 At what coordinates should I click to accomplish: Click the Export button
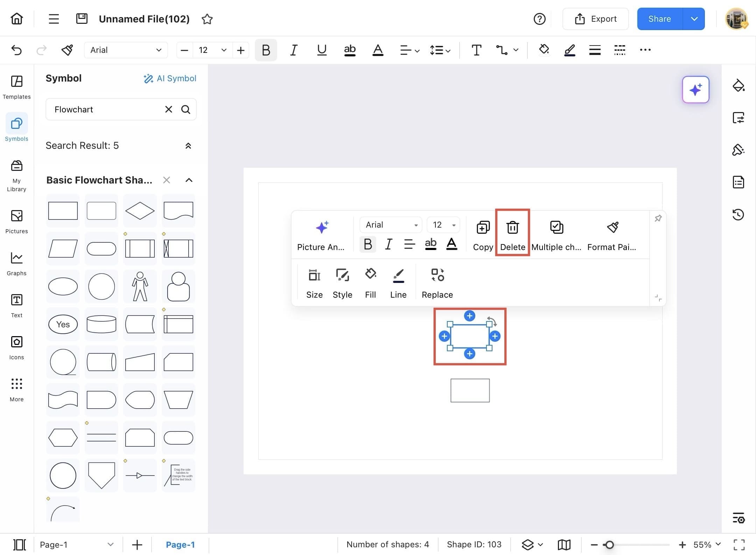pyautogui.click(x=595, y=19)
